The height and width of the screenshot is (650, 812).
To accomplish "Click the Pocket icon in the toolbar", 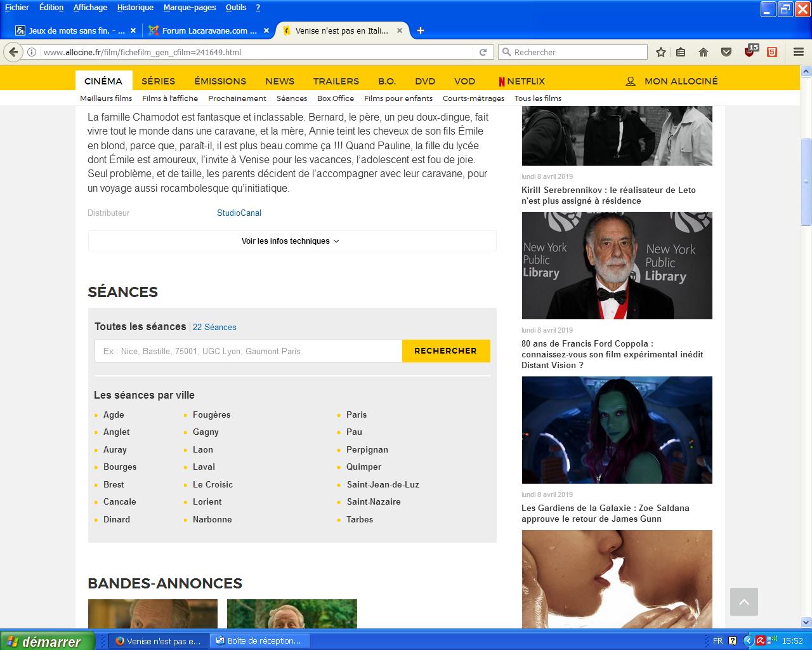I will point(726,52).
